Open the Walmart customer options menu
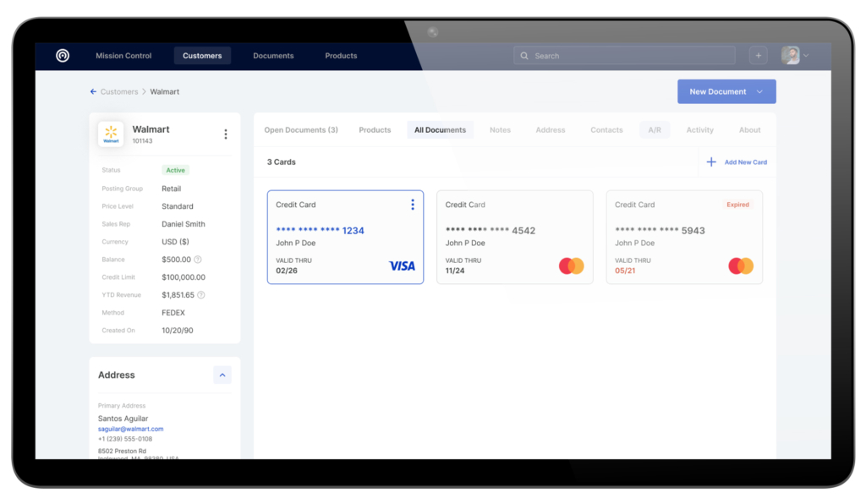 [x=225, y=134]
